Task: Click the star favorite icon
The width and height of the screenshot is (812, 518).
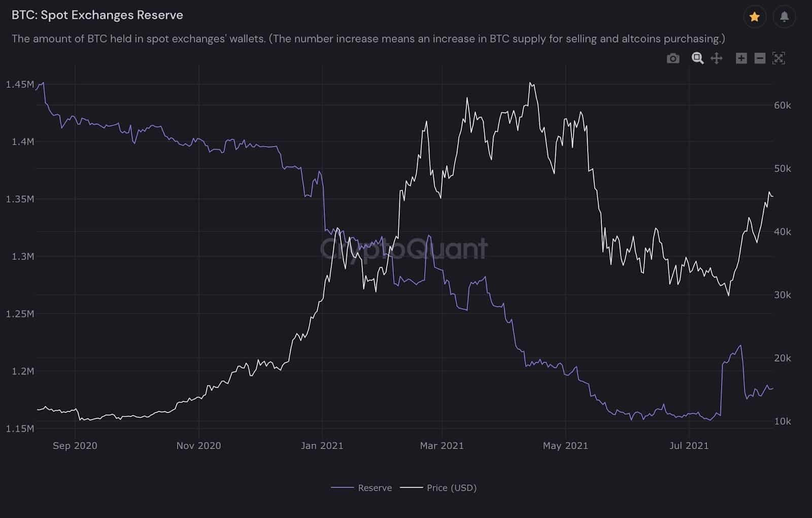Action: pos(755,17)
